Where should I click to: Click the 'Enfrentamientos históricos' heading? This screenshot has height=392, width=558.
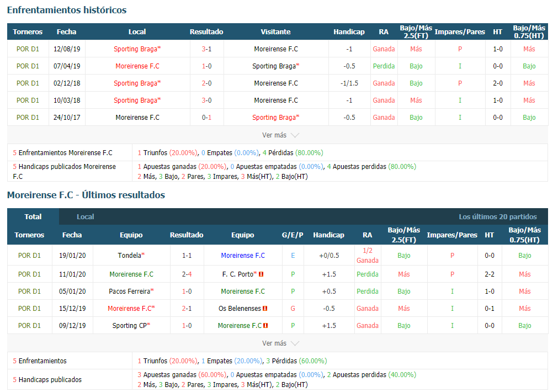point(67,10)
